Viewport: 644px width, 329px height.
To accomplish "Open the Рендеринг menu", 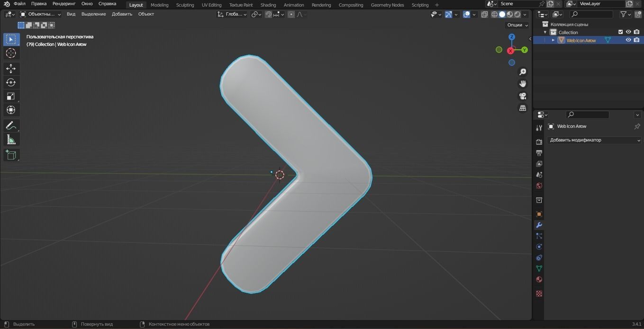I will (64, 4).
